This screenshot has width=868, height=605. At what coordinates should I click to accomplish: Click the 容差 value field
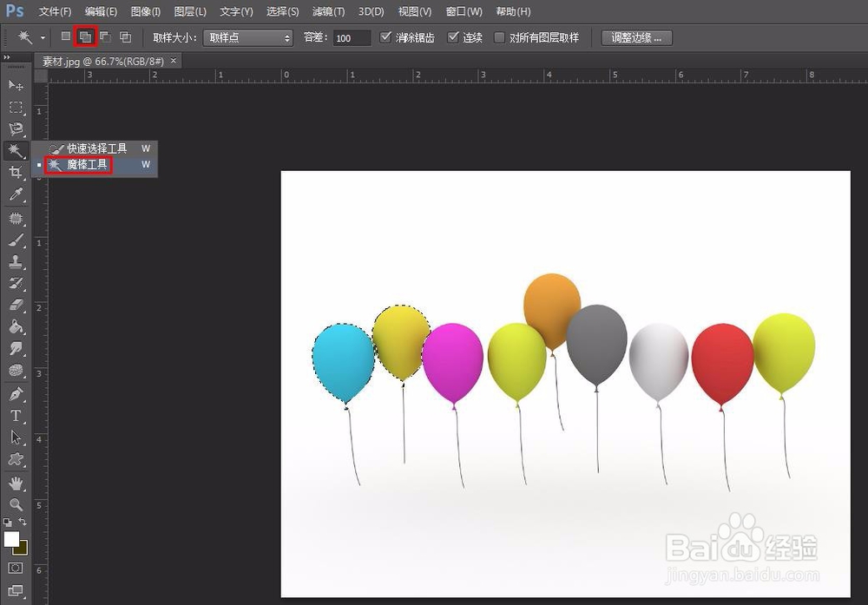352,38
